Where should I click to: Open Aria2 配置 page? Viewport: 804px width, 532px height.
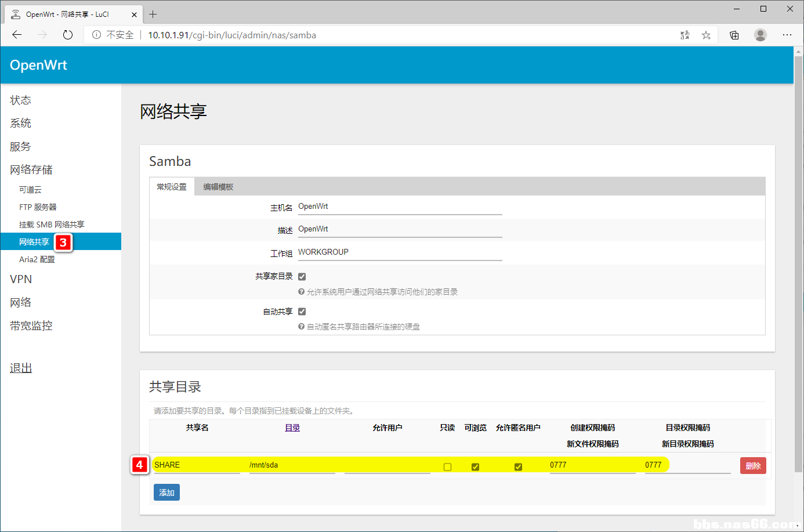click(x=37, y=259)
